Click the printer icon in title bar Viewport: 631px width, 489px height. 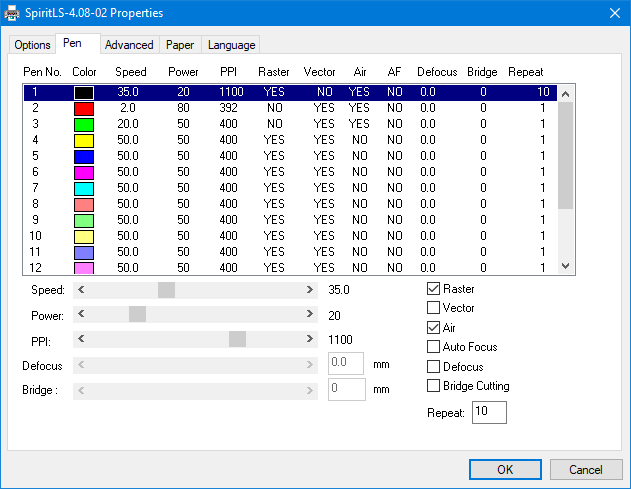[12, 13]
